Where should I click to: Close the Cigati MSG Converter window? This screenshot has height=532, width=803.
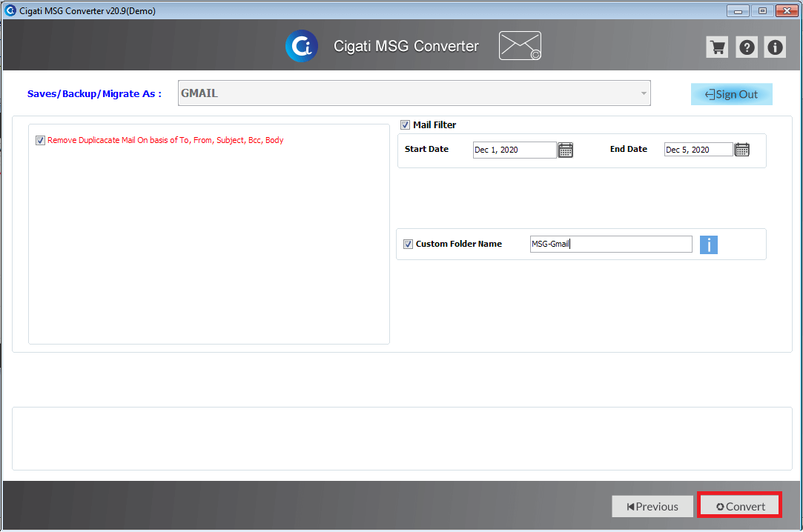pyautogui.click(x=787, y=10)
